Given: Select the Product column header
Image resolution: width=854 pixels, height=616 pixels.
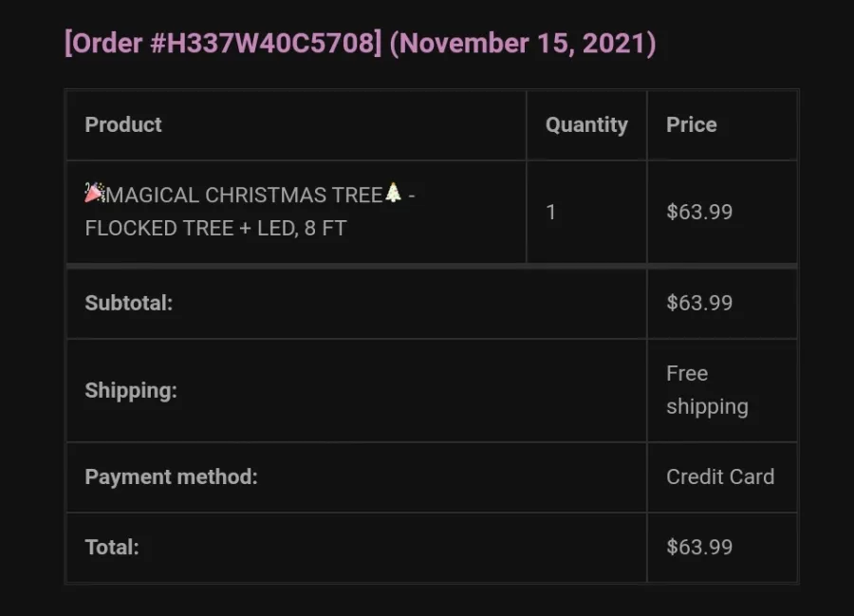Looking at the screenshot, I should (x=123, y=124).
